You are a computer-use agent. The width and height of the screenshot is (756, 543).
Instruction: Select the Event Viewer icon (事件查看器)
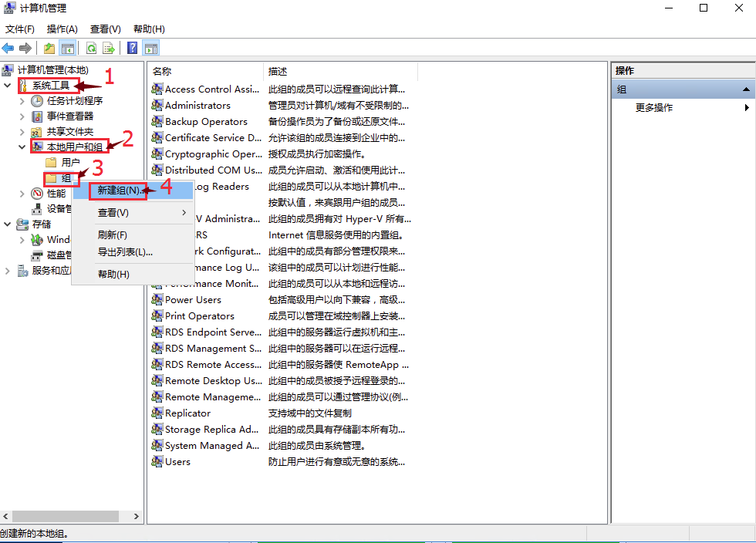point(37,116)
